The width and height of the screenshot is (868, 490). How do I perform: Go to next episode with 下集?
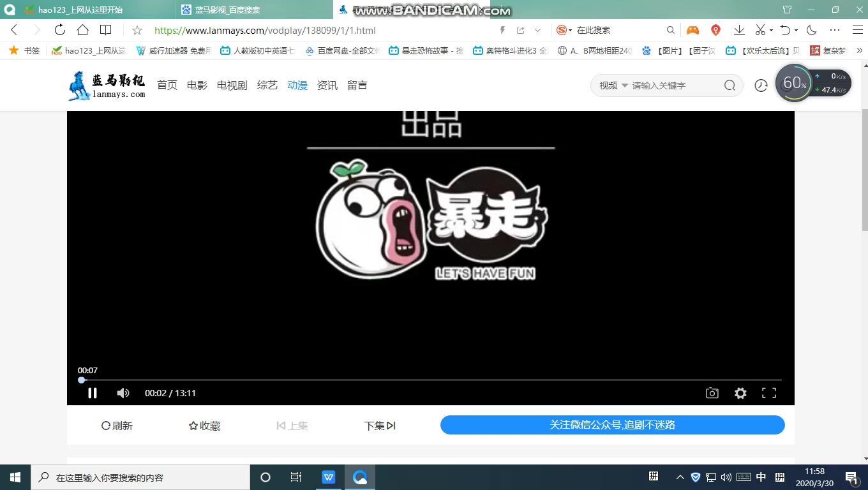point(380,426)
